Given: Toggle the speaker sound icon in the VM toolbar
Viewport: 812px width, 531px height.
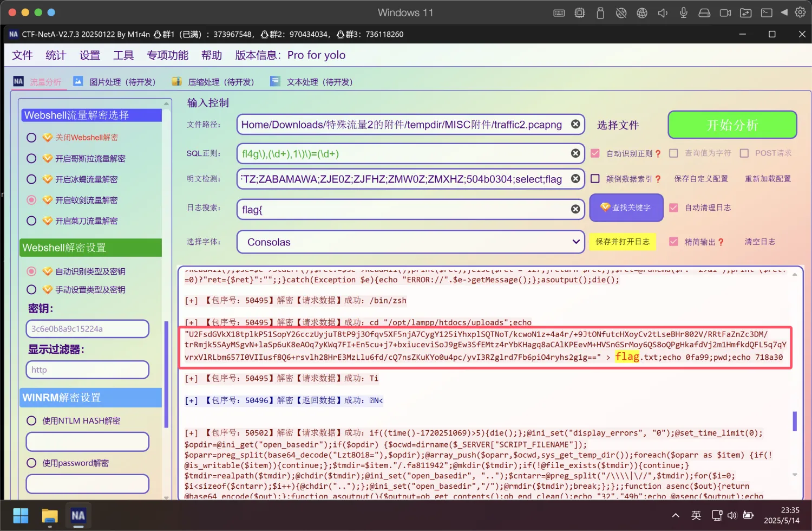Looking at the screenshot, I should 663,13.
